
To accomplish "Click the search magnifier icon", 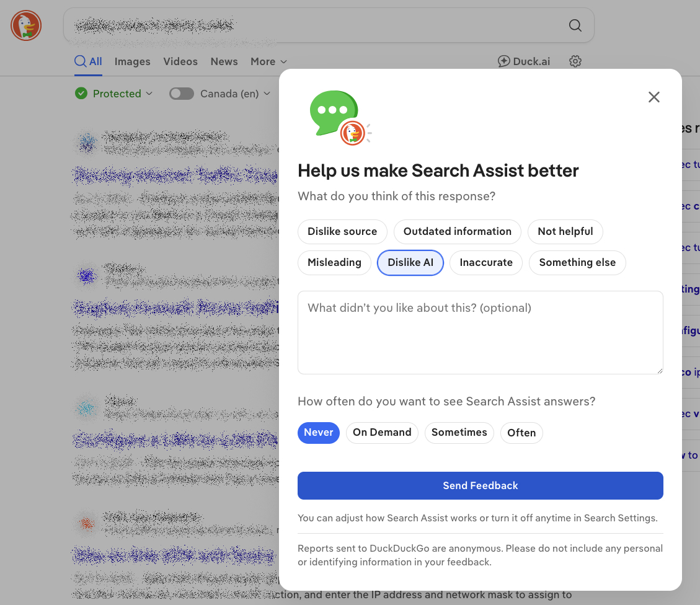I will 575,25.
